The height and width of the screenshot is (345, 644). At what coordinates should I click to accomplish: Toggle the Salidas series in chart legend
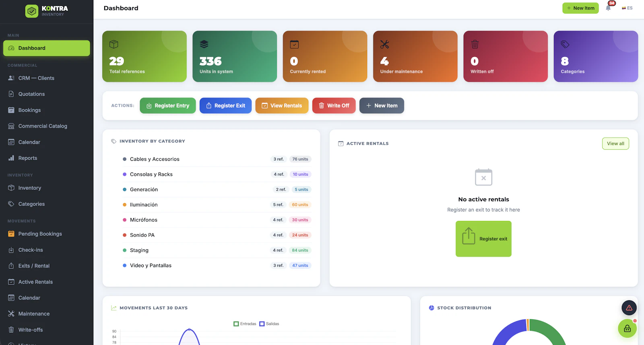point(269,324)
